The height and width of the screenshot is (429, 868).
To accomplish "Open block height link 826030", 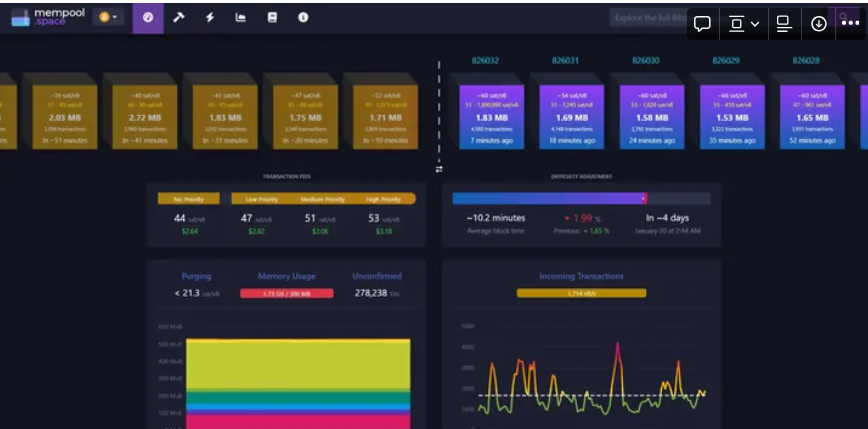I will (x=645, y=61).
